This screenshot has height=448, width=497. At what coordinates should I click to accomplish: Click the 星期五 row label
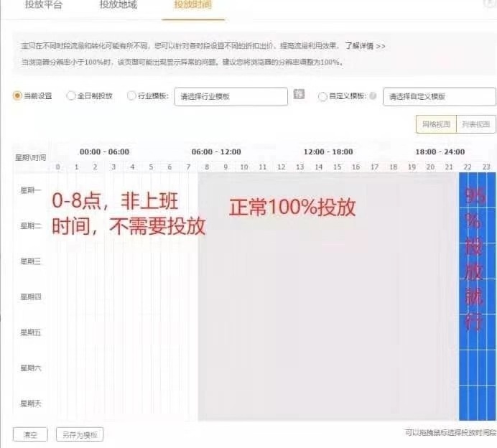(x=31, y=332)
